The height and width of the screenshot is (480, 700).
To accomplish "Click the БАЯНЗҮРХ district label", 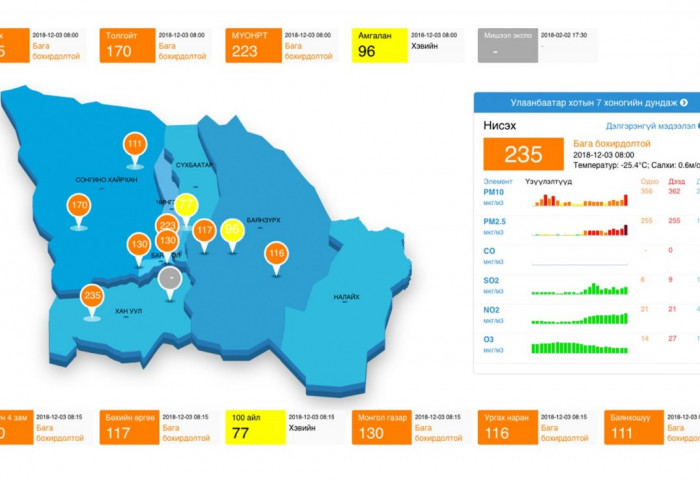I will [x=263, y=220].
